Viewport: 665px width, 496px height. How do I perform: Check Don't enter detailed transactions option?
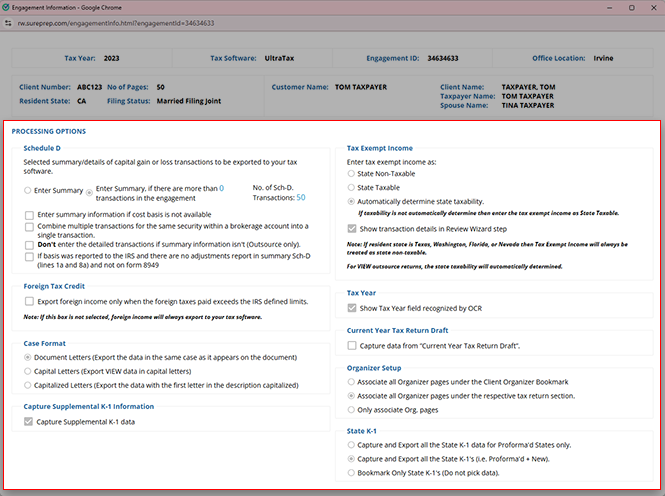[29, 245]
